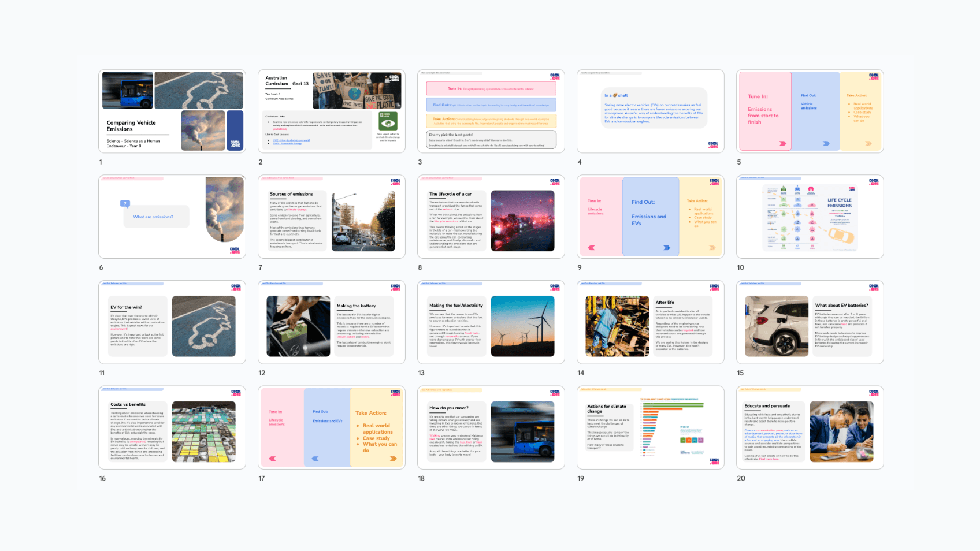This screenshot has width=980, height=551.
Task: Click the question mark icon on slide 6
Action: [x=125, y=204]
